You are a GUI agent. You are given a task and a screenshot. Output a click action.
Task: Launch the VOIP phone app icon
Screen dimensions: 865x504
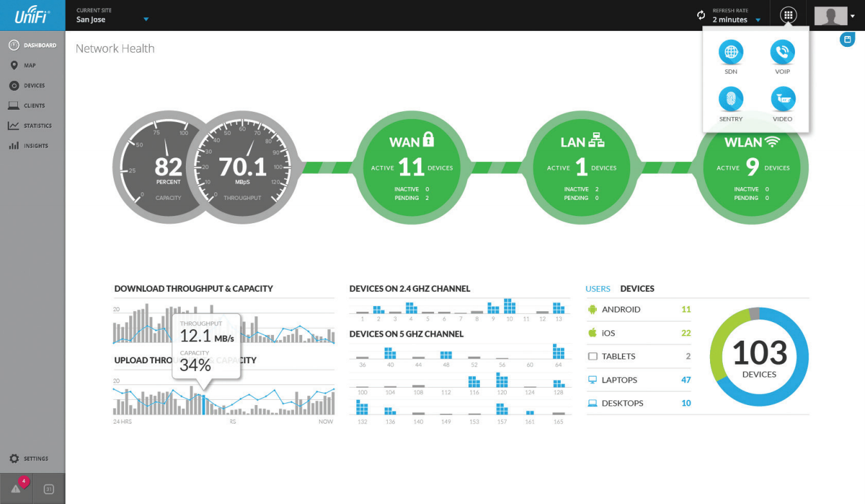783,53
